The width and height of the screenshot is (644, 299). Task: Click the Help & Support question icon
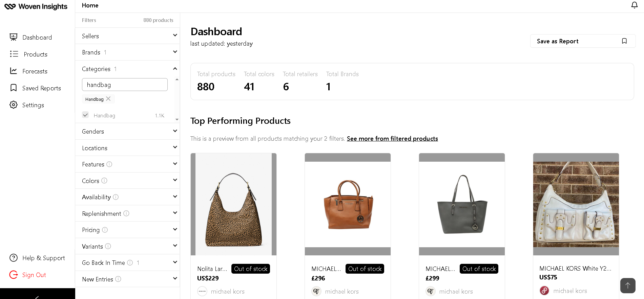[x=14, y=258]
